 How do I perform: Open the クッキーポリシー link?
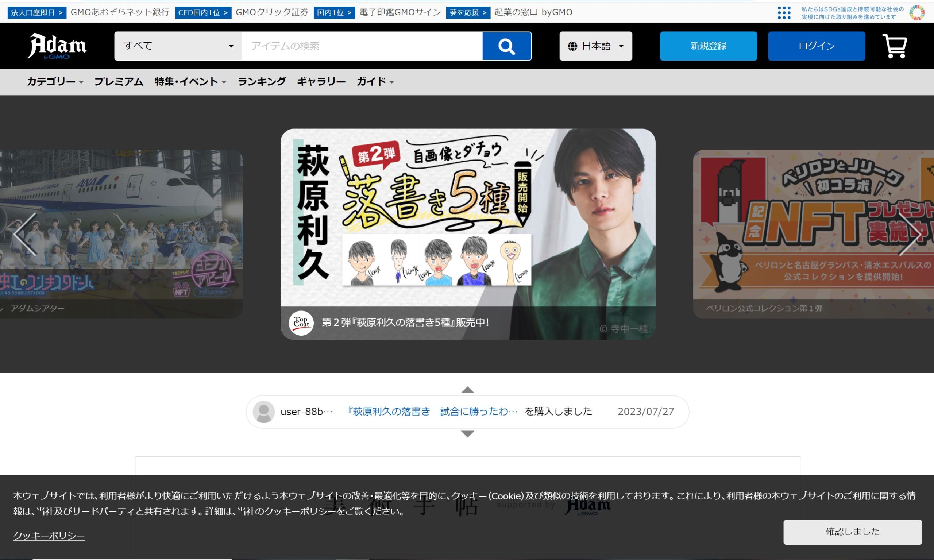49,536
